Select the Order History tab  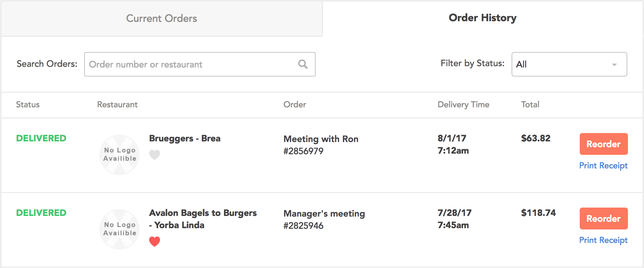[x=482, y=18]
